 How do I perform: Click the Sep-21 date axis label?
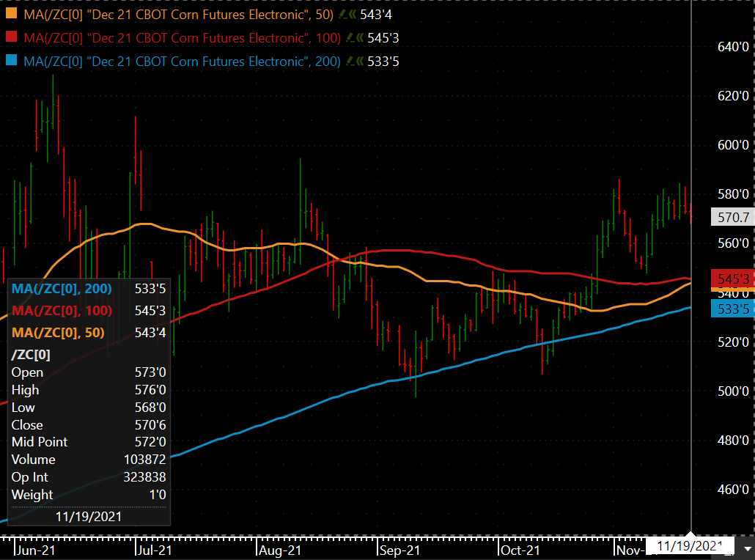click(x=399, y=550)
